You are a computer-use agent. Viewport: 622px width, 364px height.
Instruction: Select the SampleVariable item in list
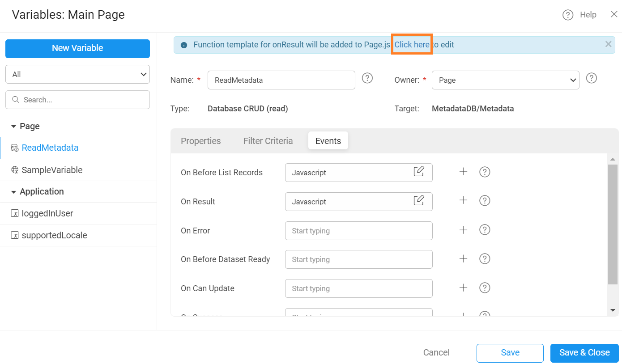(x=52, y=170)
